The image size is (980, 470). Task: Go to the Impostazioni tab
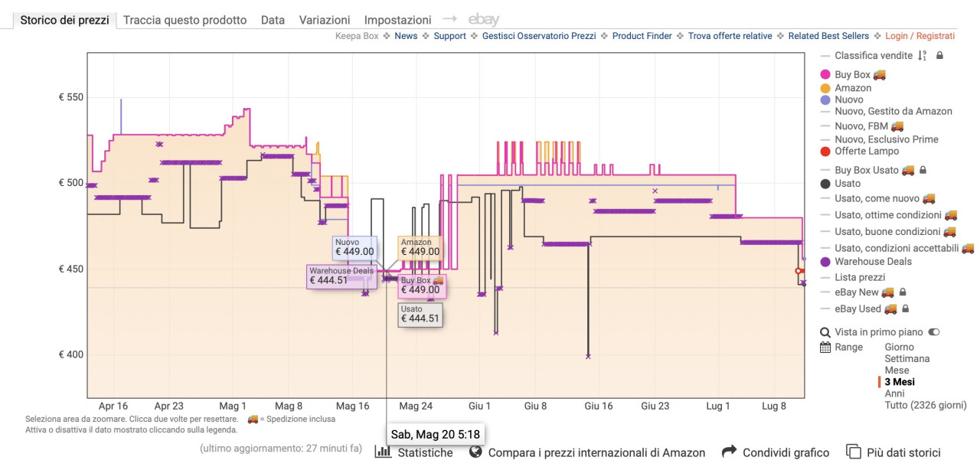397,20
